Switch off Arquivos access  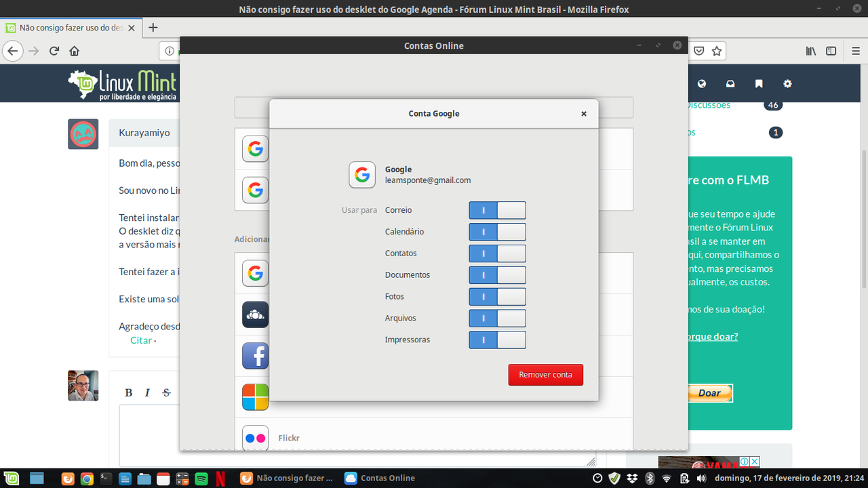click(x=497, y=319)
